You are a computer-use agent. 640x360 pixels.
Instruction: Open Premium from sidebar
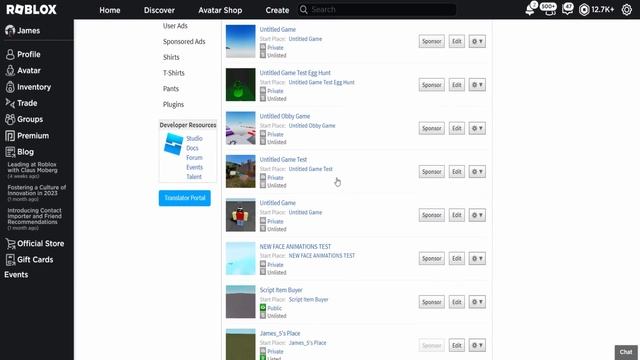(27, 136)
